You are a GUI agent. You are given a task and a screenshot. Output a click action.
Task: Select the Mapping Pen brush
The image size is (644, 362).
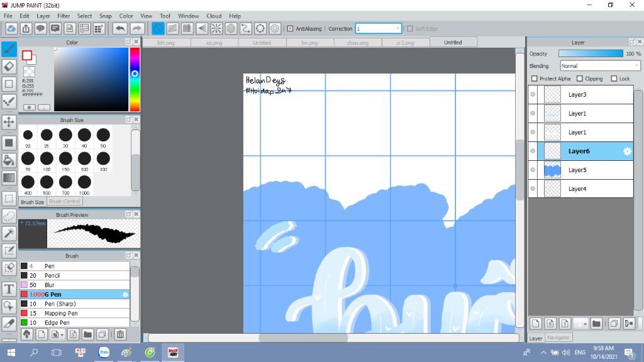coord(74,313)
